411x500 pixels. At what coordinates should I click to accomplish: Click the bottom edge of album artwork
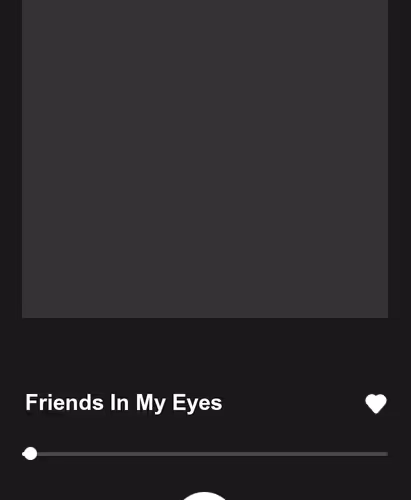205,316
